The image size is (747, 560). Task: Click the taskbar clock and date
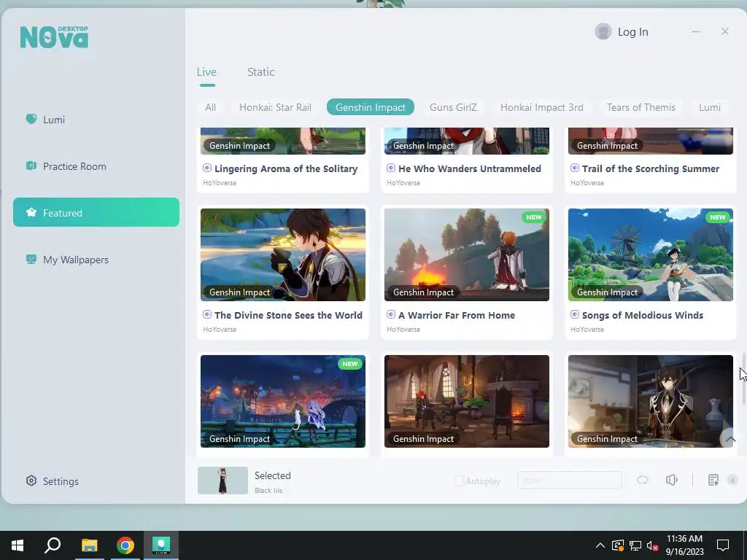click(684, 545)
